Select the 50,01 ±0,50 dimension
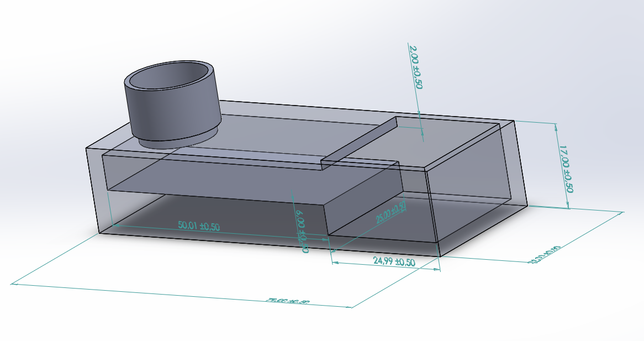 199,226
